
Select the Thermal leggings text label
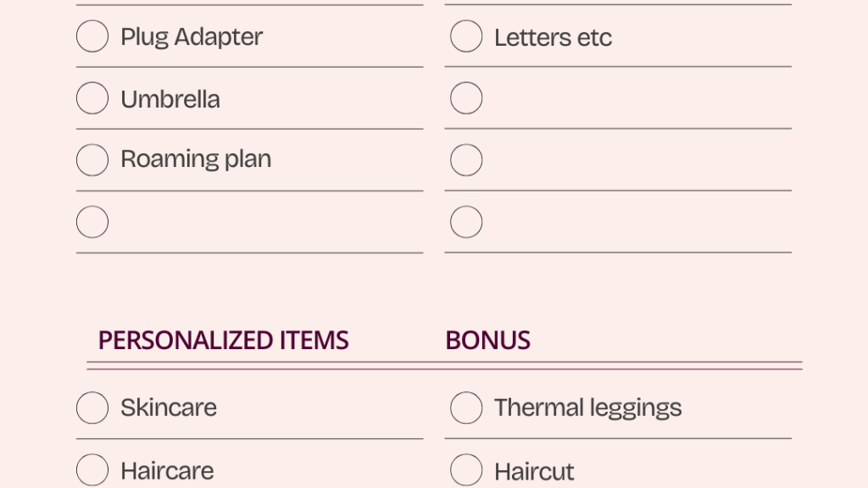coord(588,409)
